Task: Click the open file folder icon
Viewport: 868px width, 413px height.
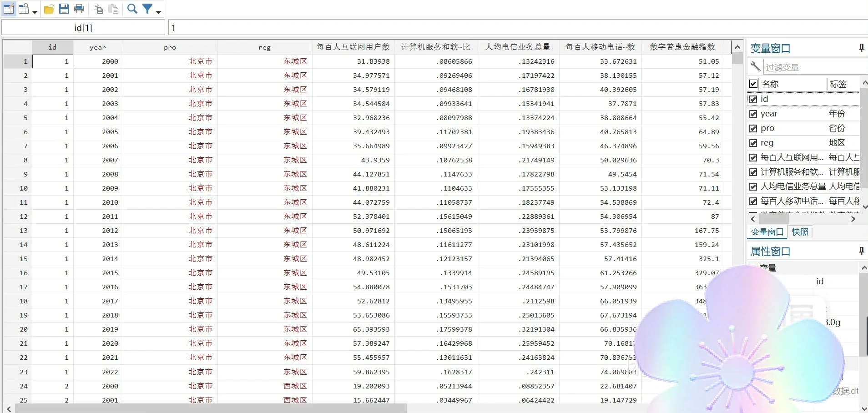Action: tap(49, 9)
